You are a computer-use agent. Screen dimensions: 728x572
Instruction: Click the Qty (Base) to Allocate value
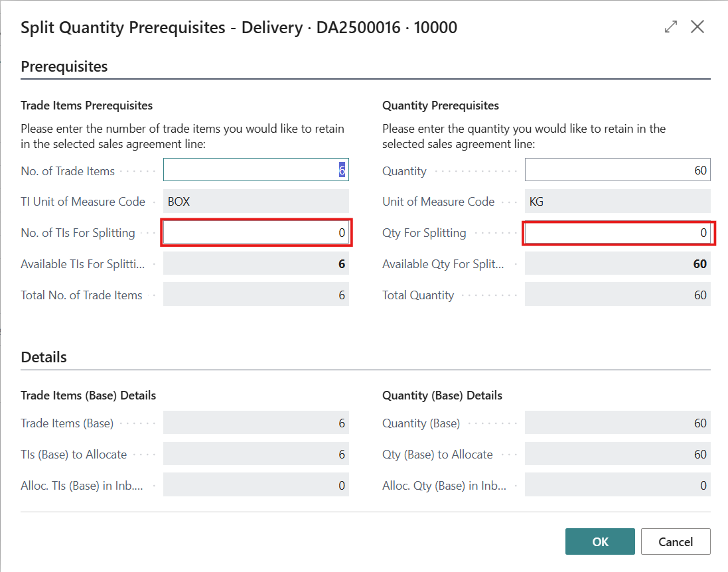[617, 455]
